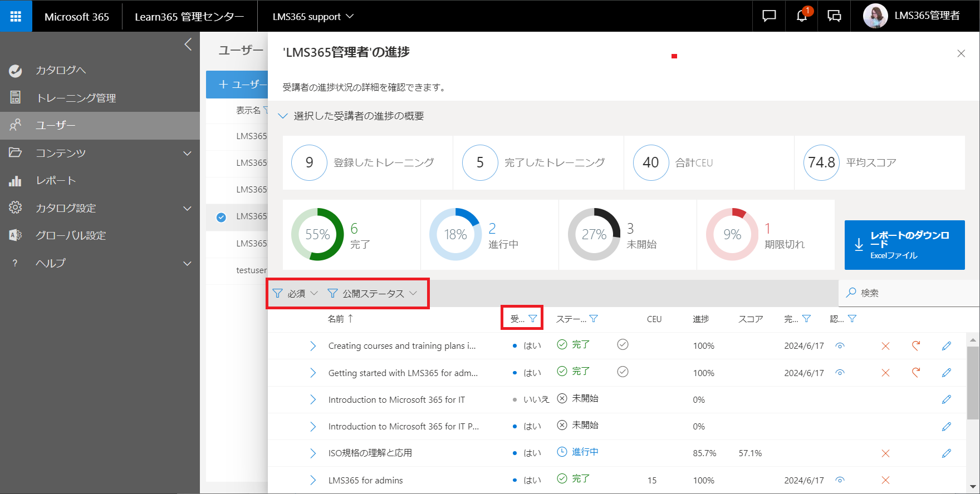Click approval check circle for Creating courses row
980x494 pixels.
click(x=623, y=345)
